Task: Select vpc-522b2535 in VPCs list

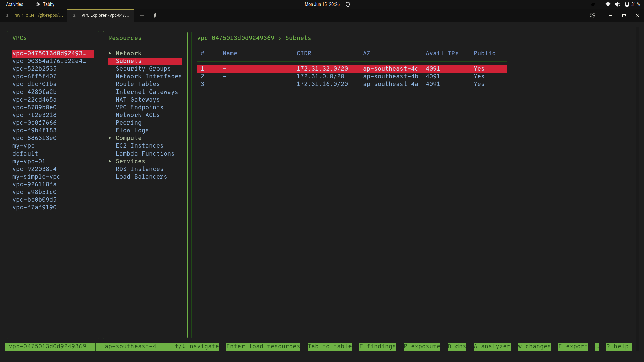Action: point(35,69)
